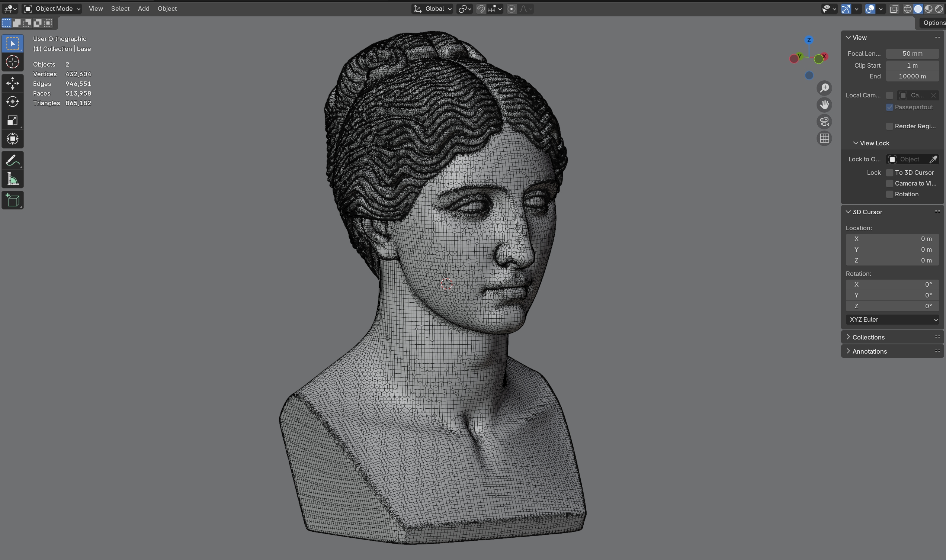
Task: Choose the Rotate tool
Action: tap(12, 102)
